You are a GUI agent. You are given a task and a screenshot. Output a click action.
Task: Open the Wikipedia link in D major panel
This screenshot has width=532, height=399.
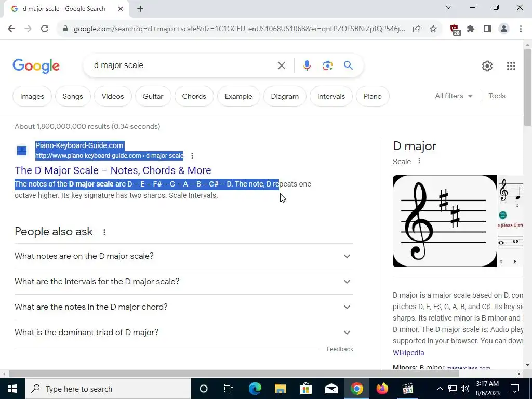tap(408, 353)
